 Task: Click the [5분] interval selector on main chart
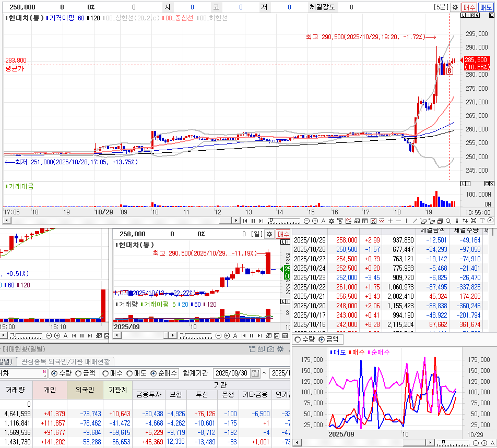pyautogui.click(x=441, y=7)
